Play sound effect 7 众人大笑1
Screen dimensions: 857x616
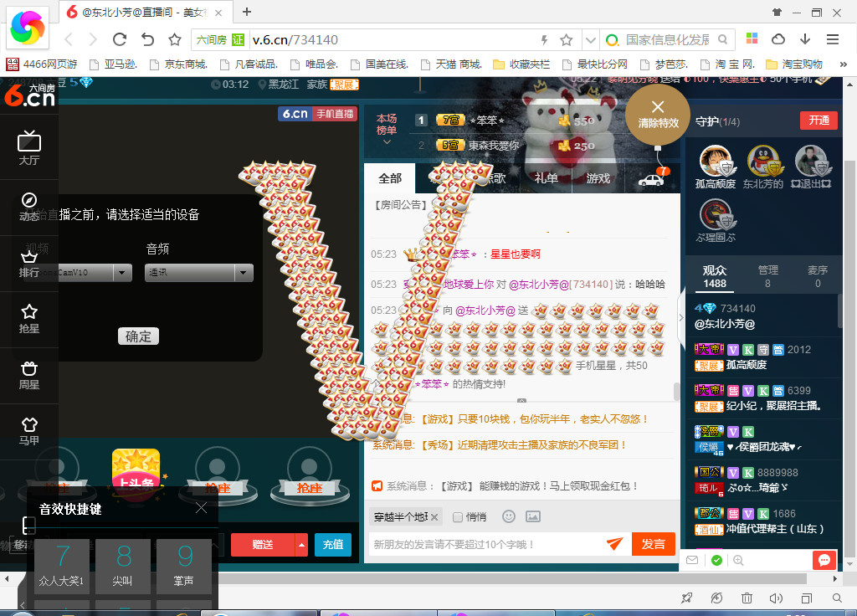(x=62, y=567)
